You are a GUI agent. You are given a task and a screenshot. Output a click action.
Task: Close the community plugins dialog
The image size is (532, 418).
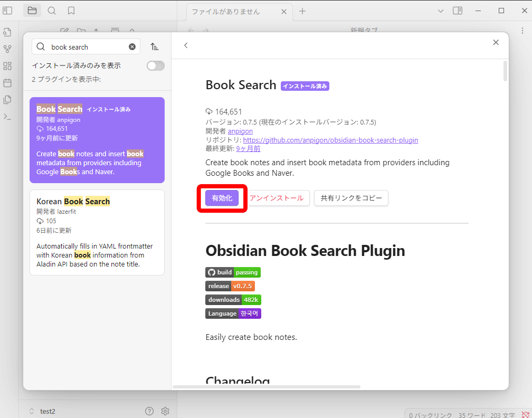(x=496, y=42)
